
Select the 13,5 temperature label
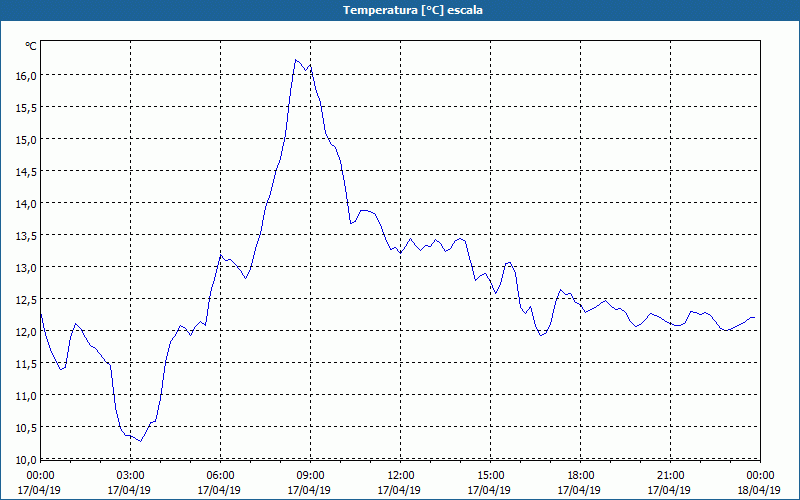click(27, 235)
